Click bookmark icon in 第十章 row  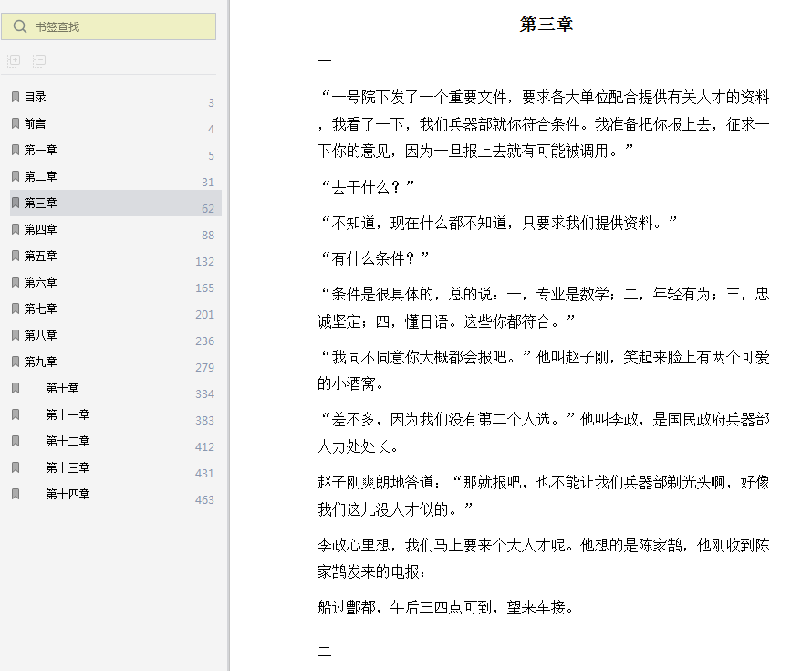(x=16, y=388)
